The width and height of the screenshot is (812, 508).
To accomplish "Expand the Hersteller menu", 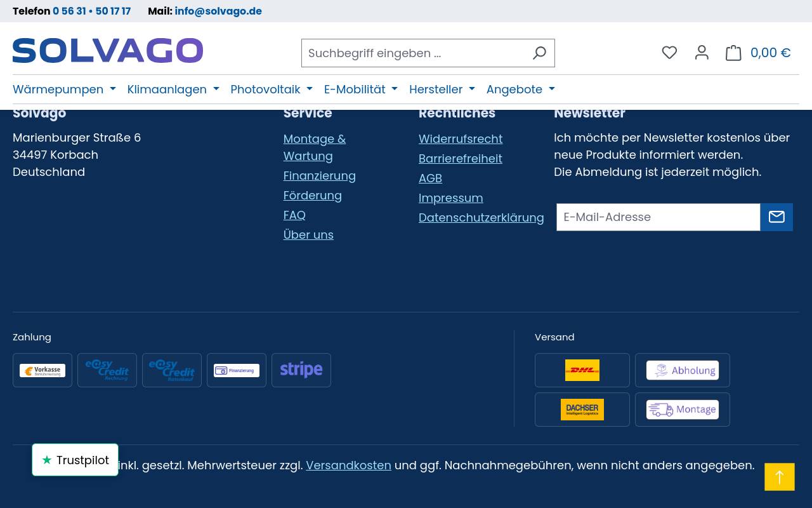I will tap(442, 90).
